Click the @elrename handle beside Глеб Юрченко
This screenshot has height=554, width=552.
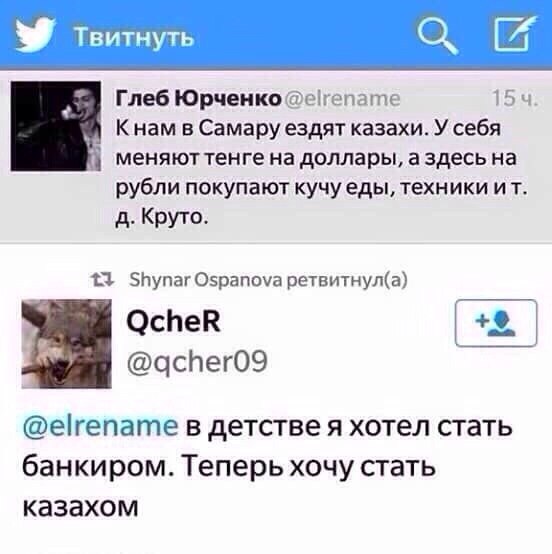point(342,99)
